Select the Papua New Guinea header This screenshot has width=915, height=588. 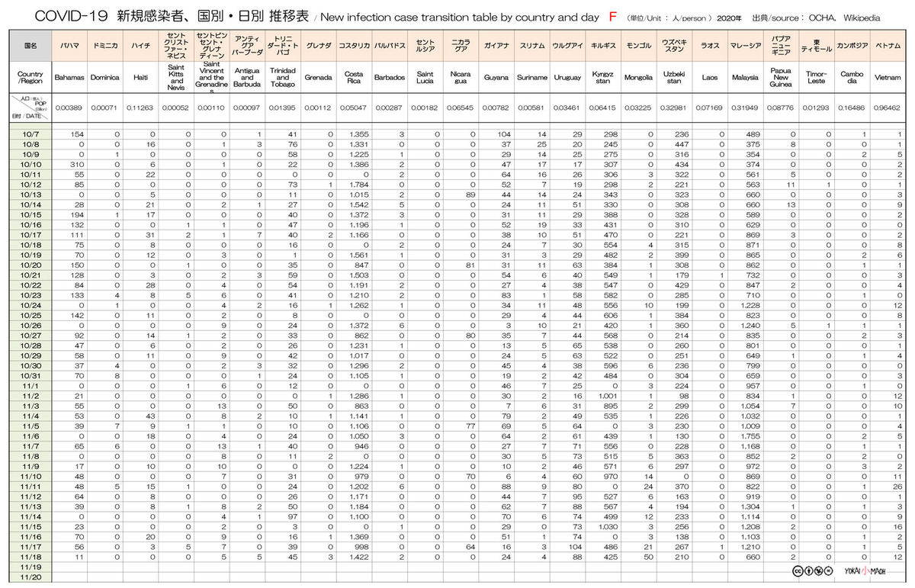tap(781, 77)
